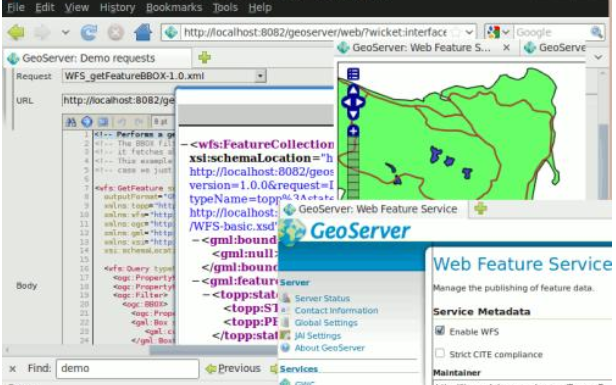Open the JAI Settings link
Screen dimensions: 616x385
[317, 336]
